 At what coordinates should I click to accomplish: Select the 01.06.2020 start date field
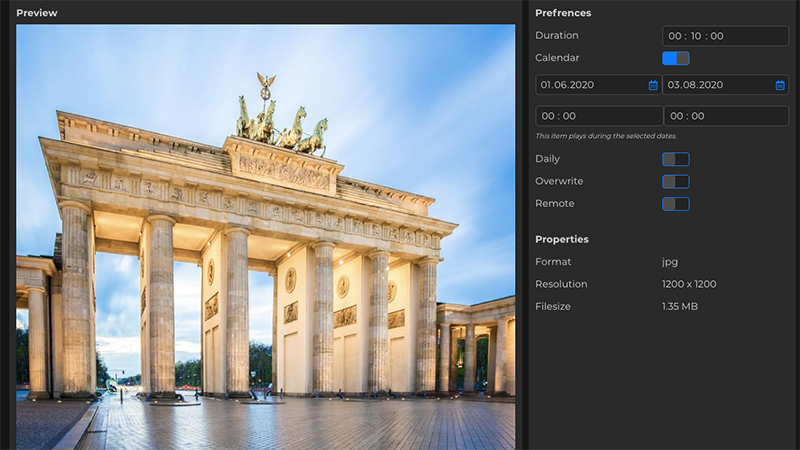tap(590, 85)
